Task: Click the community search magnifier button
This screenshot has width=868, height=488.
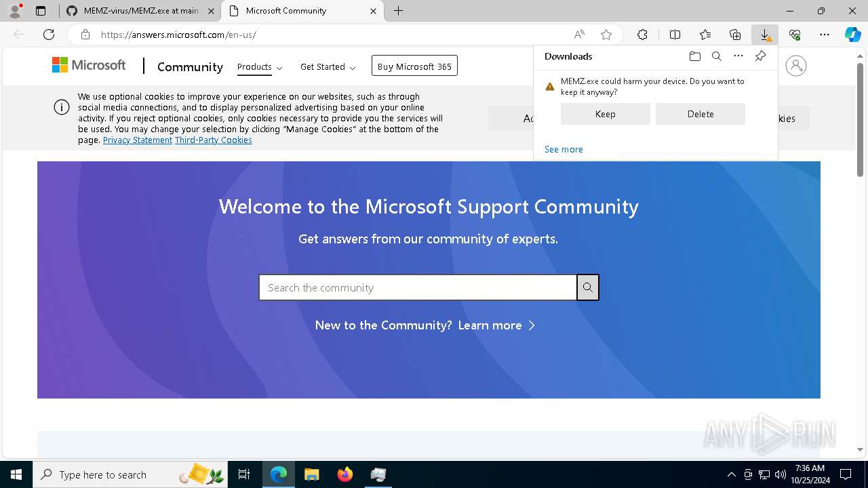Action: point(588,287)
